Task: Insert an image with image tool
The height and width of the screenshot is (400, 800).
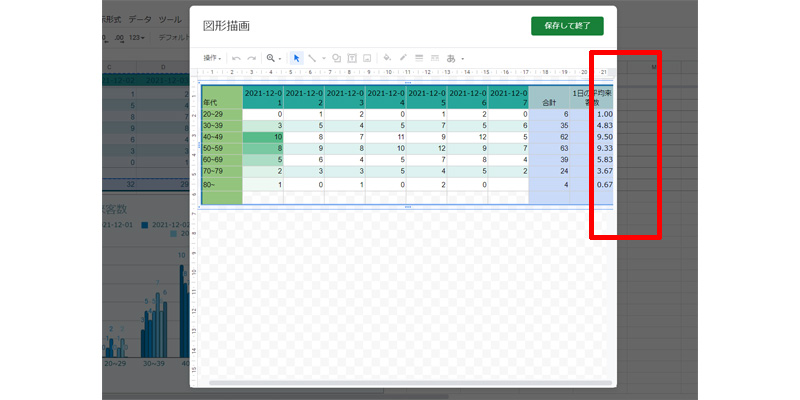Action: (x=366, y=58)
